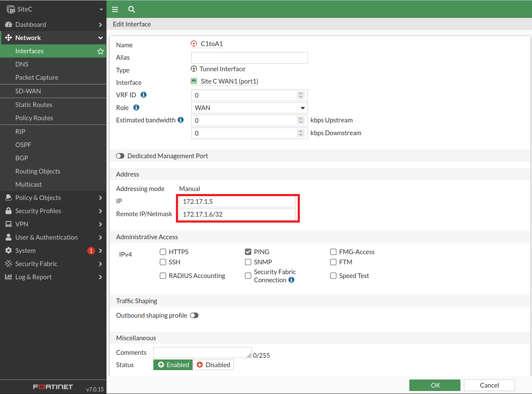Viewport: 532px width, 394px height.
Task: Click the SiteC VDOM icon
Action: [11, 9]
